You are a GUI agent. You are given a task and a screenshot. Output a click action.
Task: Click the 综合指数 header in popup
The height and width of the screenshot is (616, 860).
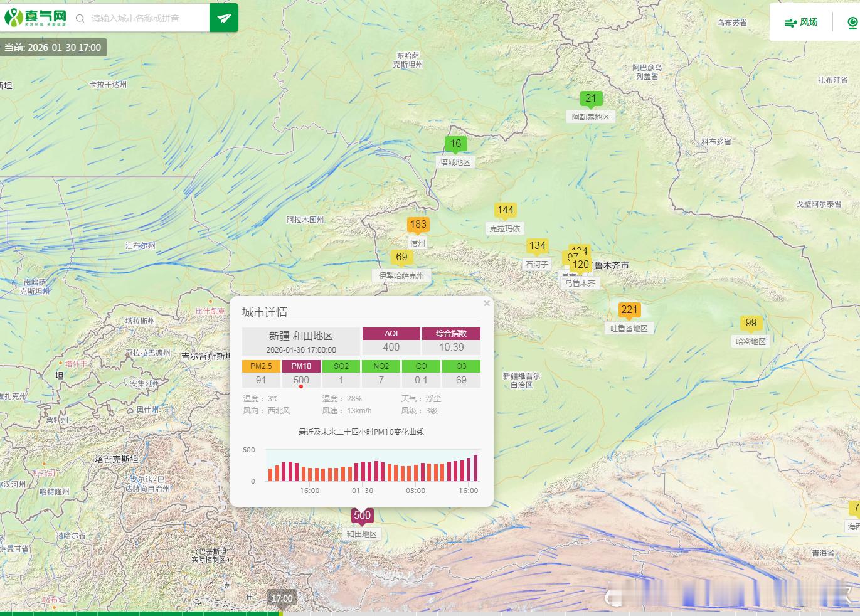451,333
